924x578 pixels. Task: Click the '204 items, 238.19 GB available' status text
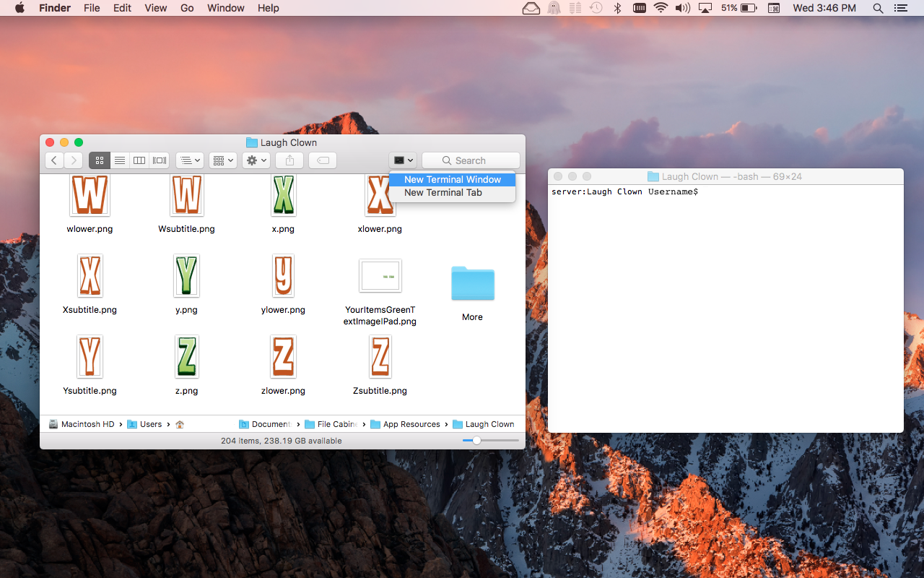click(x=282, y=441)
